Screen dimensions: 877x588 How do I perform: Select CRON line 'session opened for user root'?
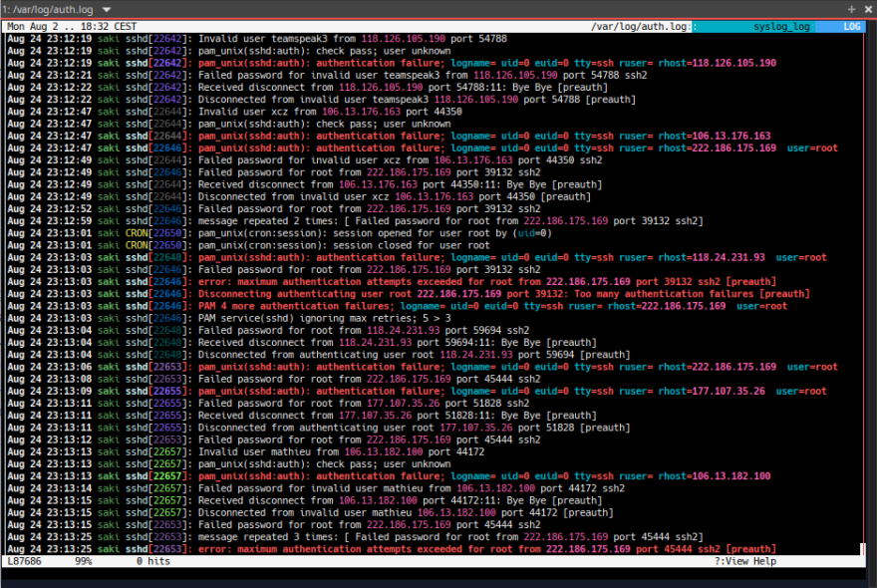280,233
